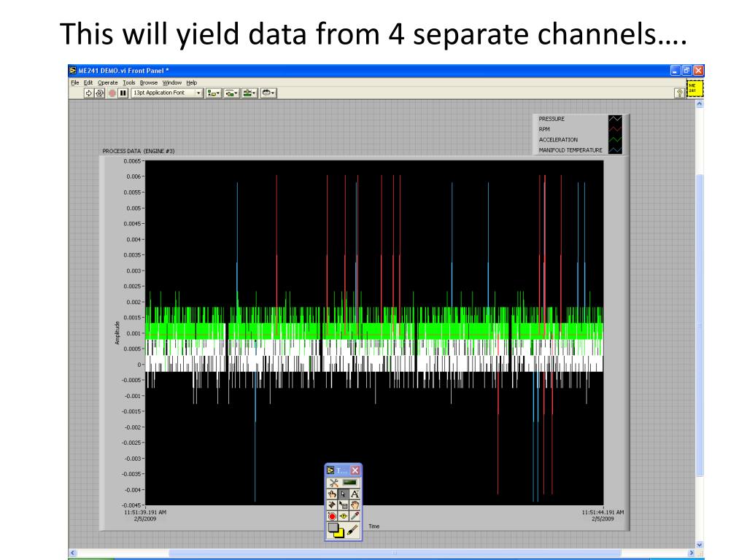Click the Run Continuously button
The image size is (747, 560).
tap(99, 93)
